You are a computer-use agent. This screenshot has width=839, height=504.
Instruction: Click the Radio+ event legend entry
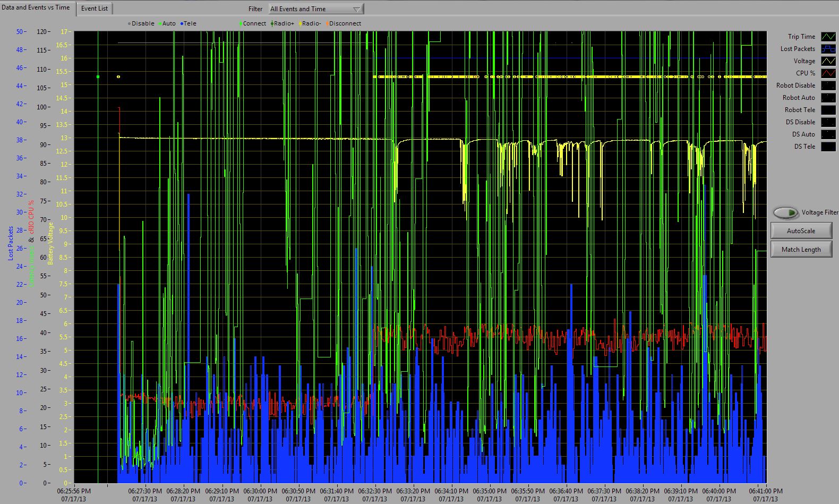pos(282,23)
